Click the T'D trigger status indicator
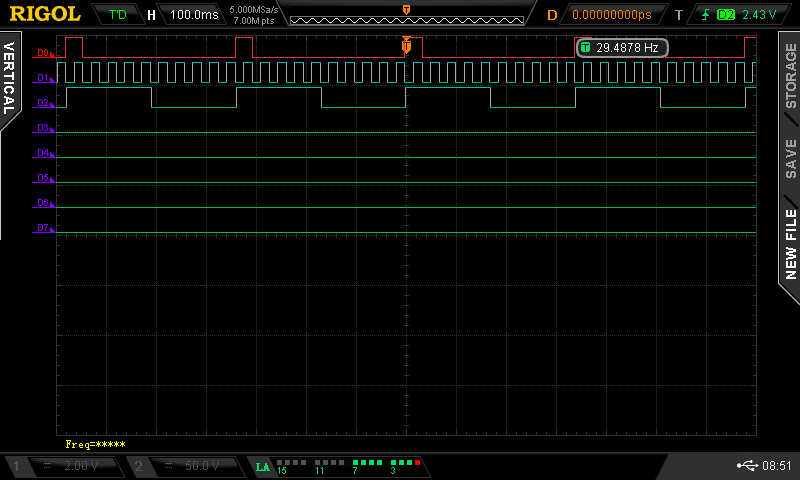This screenshot has width=800, height=480. coord(117,14)
